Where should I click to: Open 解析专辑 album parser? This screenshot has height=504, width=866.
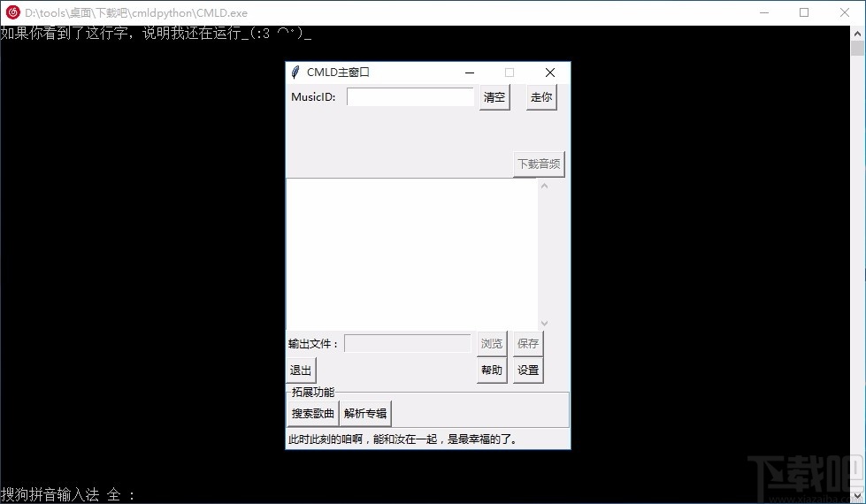(365, 414)
